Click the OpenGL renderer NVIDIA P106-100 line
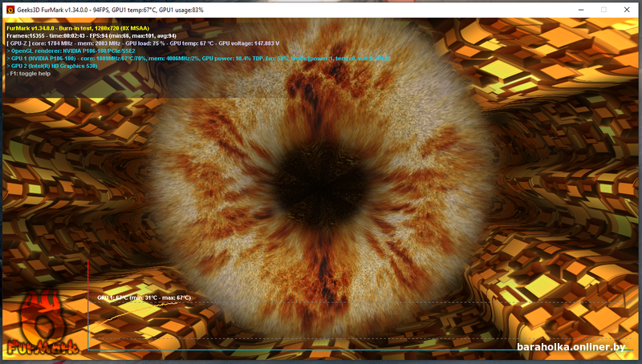The height and width of the screenshot is (364, 642). [x=71, y=51]
